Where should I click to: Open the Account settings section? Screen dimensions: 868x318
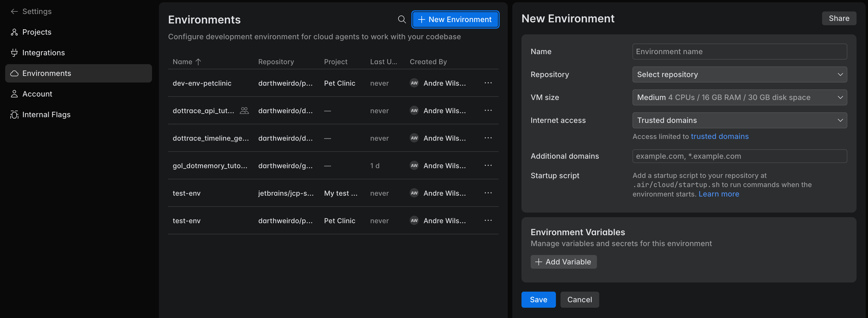pyautogui.click(x=79, y=94)
